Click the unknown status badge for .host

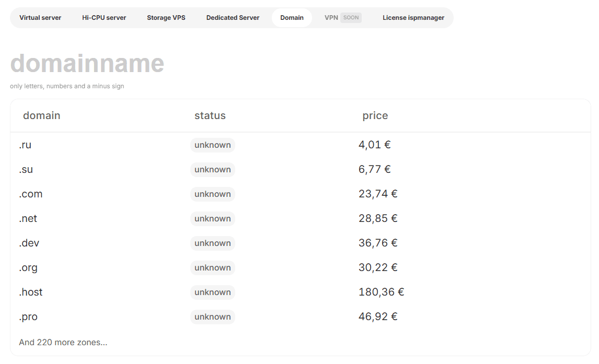(212, 292)
